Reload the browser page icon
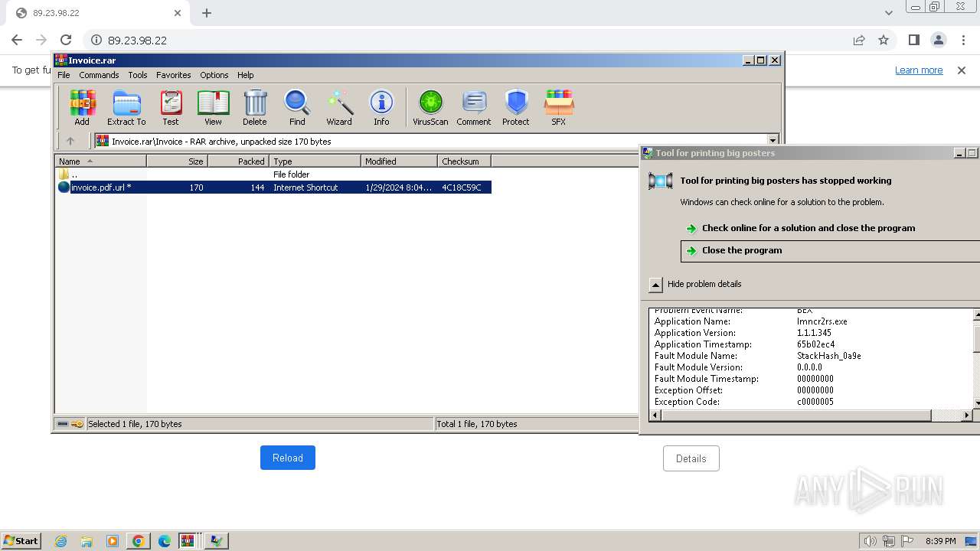This screenshot has width=980, height=551. (66, 40)
